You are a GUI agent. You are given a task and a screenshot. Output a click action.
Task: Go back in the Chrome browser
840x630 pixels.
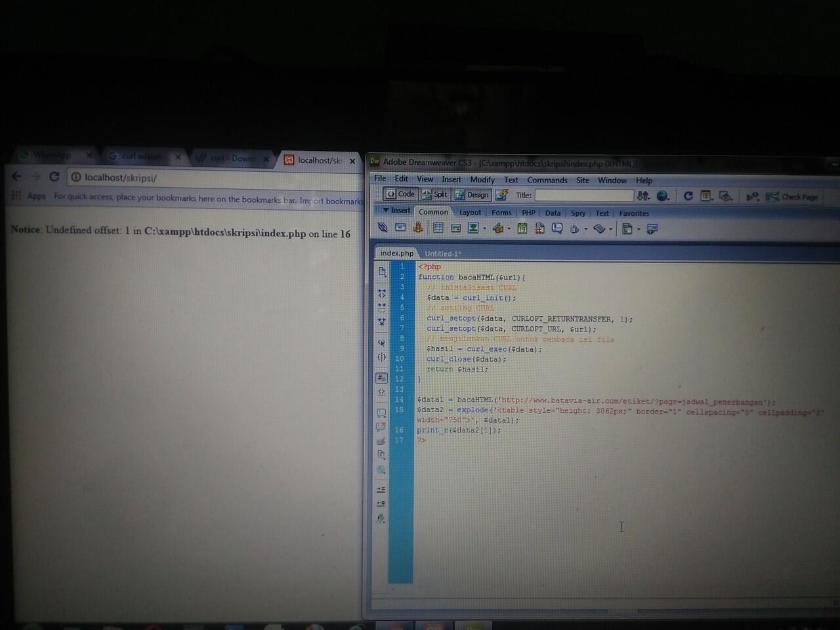[x=17, y=176]
